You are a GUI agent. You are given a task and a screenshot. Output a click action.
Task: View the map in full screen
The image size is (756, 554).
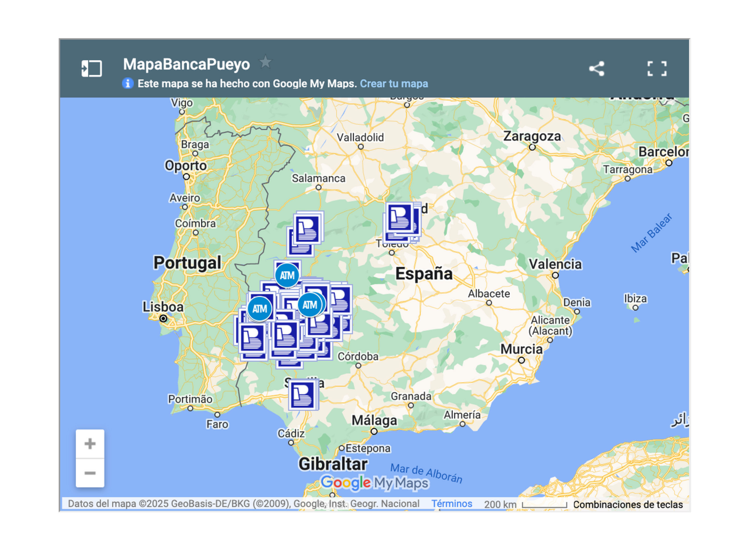click(656, 68)
